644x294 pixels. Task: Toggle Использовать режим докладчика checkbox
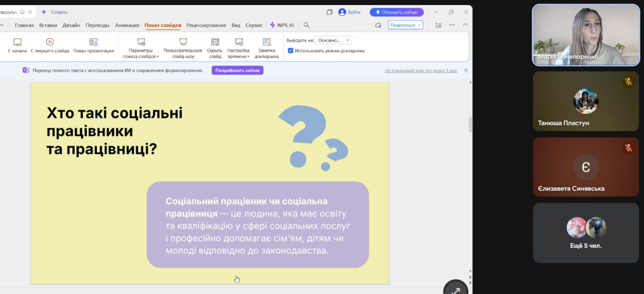click(x=291, y=51)
